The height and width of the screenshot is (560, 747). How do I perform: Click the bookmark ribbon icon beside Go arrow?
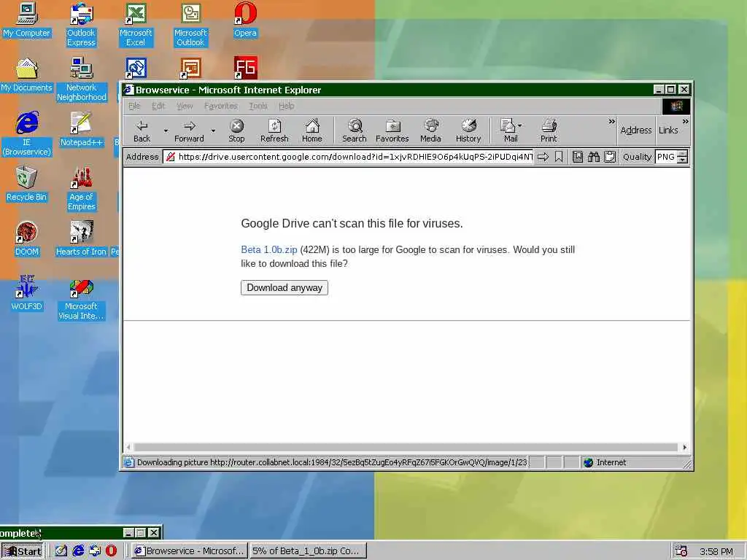(x=559, y=157)
